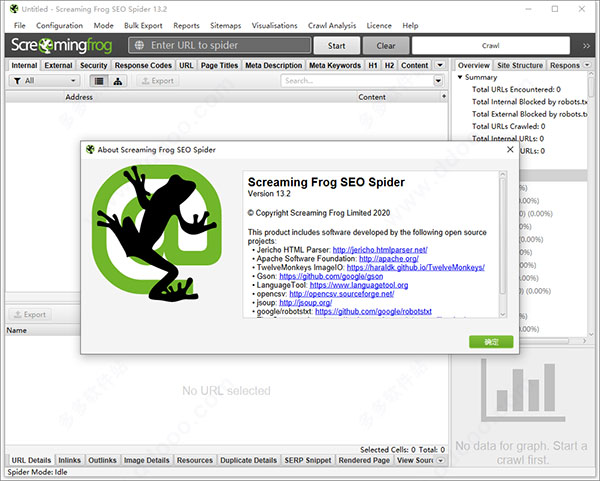This screenshot has width=600, height=481.
Task: Click the filter funnel icon
Action: [17, 81]
